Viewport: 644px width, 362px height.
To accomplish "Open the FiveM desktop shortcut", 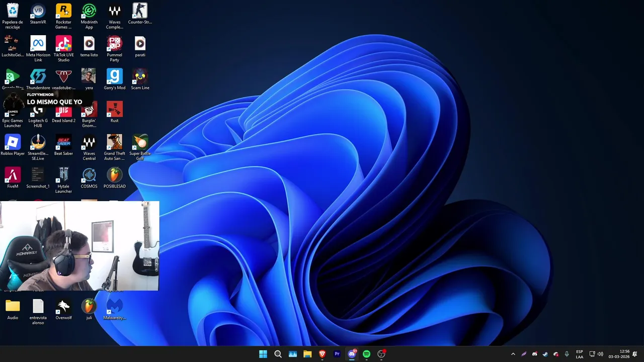I will point(13,177).
